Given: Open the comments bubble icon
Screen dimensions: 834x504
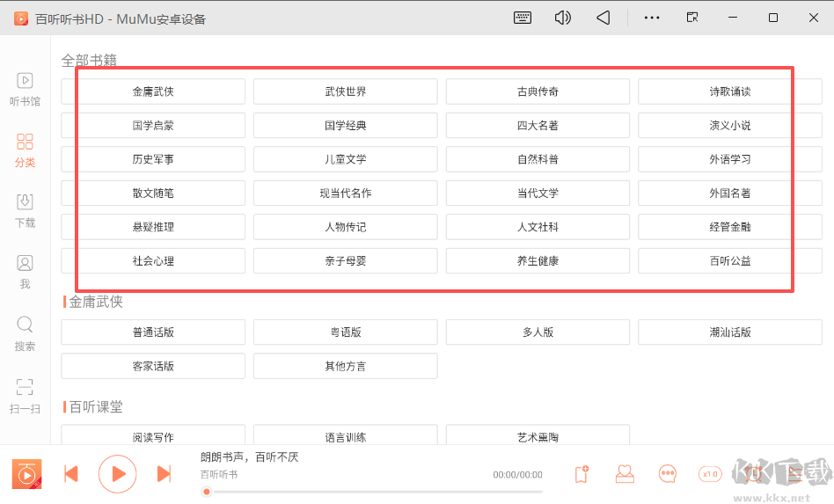Looking at the screenshot, I should tap(668, 474).
